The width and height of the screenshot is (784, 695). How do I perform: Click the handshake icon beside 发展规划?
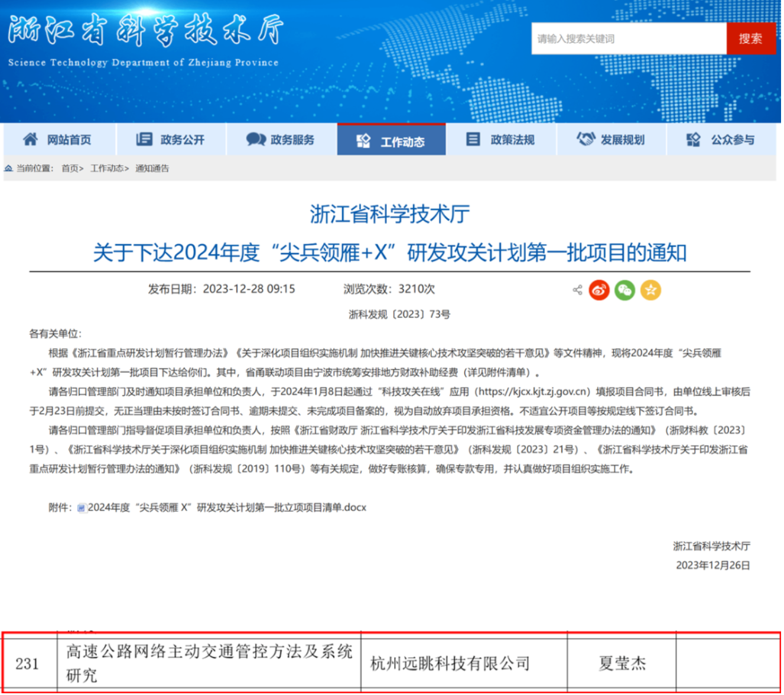[x=585, y=139]
